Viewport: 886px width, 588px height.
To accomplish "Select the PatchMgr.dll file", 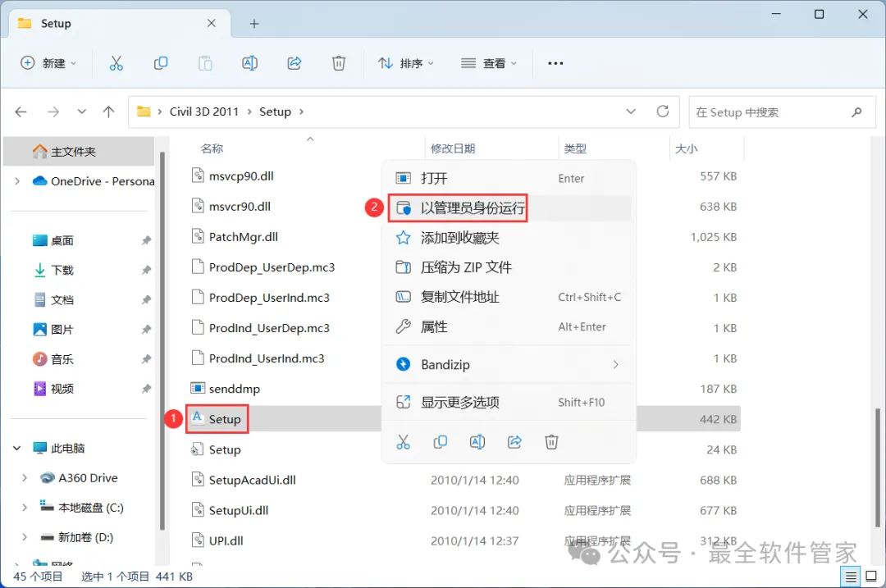I will coord(244,237).
